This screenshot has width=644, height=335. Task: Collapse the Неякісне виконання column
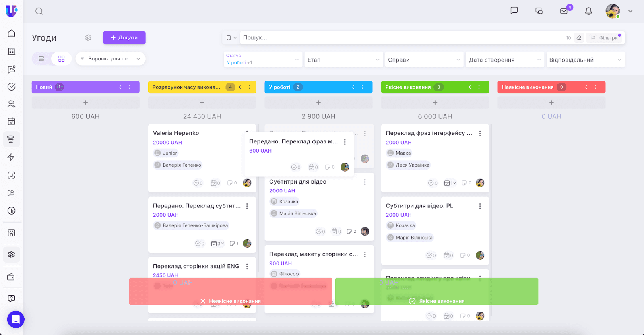[586, 87]
